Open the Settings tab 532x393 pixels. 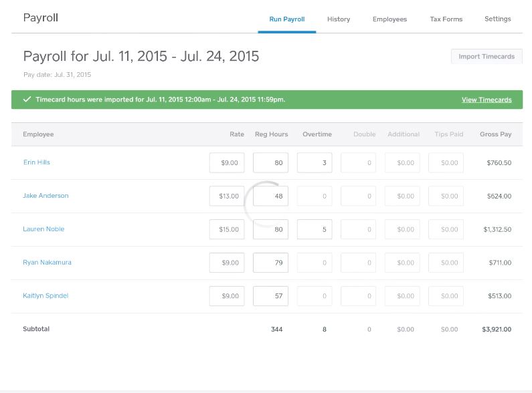497,19
